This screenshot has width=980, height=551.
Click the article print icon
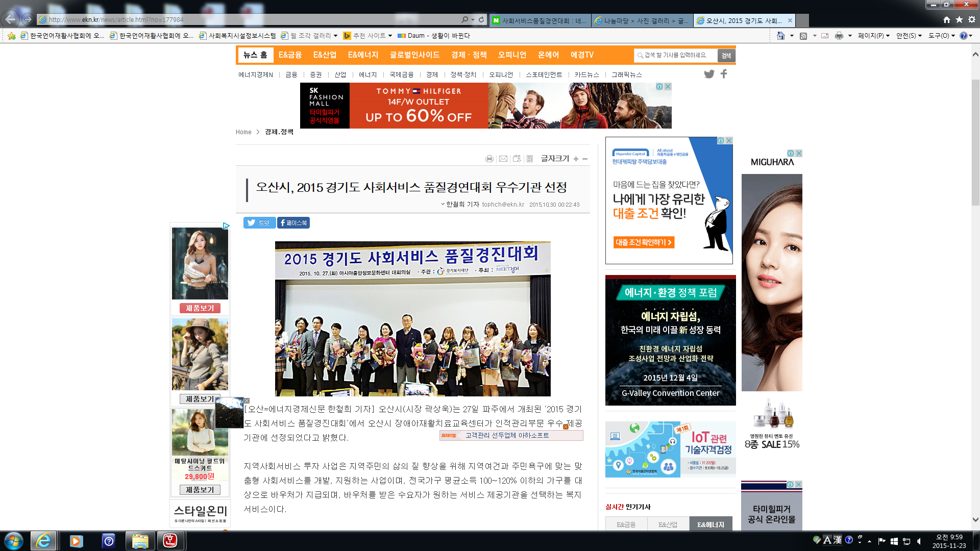point(489,159)
